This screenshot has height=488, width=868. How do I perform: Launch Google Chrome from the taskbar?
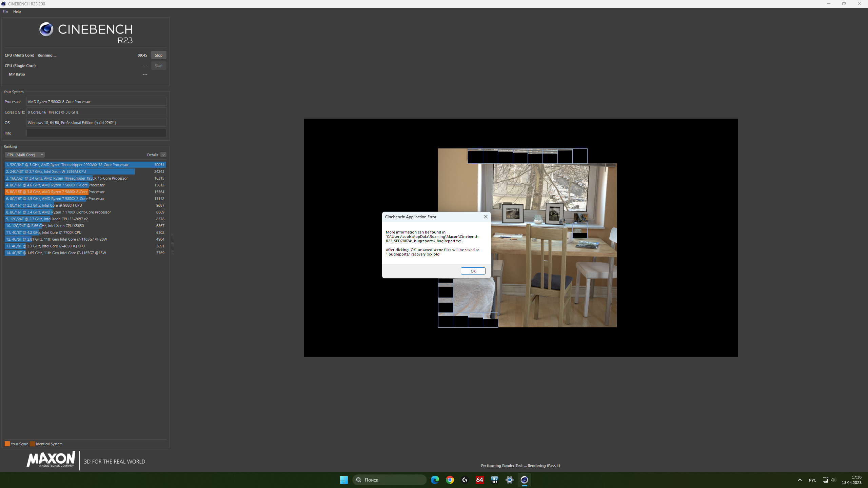point(450,480)
